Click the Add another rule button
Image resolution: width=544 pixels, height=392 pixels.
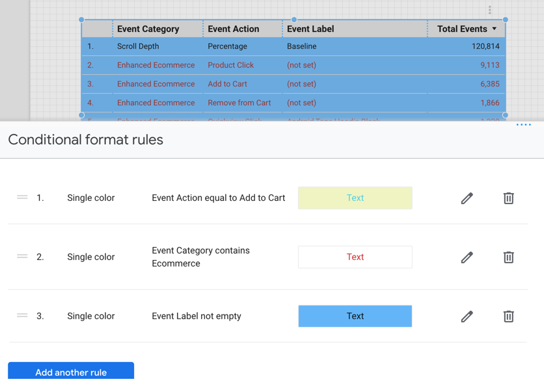point(70,372)
